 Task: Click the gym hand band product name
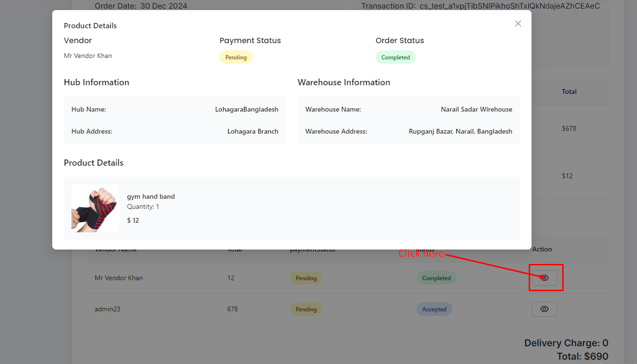point(151,196)
